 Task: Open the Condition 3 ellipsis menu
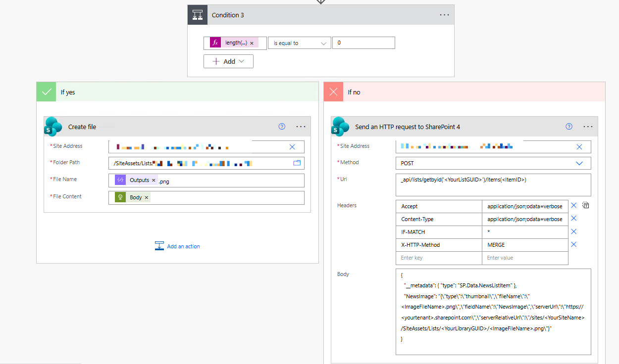point(444,15)
